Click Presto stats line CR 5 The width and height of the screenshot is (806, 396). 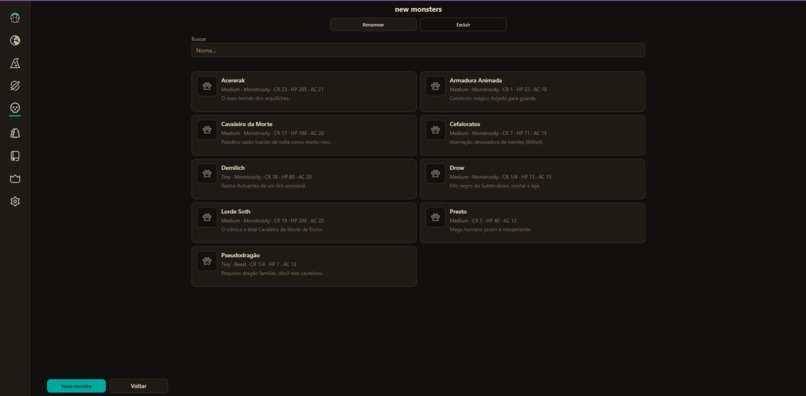[483, 221]
